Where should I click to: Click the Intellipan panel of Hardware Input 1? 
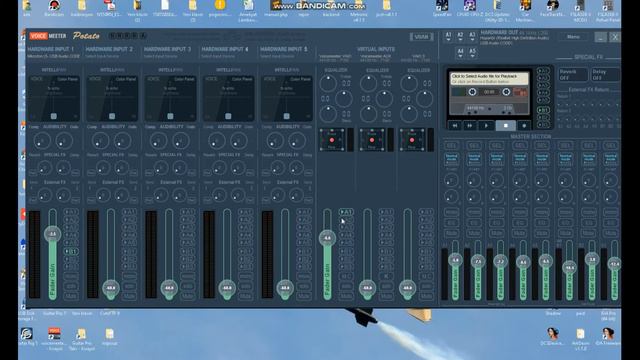coord(54,98)
